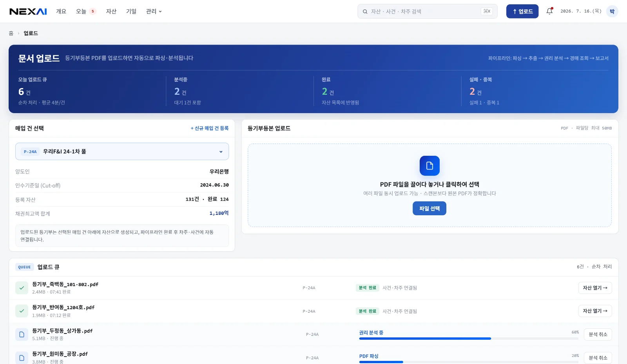Click the PDF document icon in dropzone
Viewport: 627px width, 364px height.
click(429, 166)
